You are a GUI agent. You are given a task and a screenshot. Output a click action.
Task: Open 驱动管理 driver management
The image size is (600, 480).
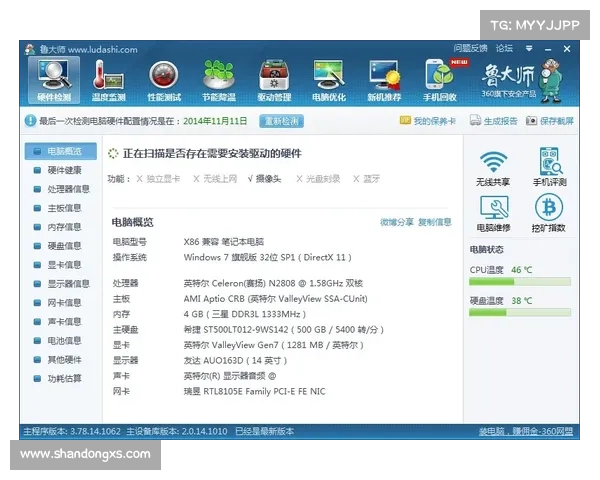coord(274,80)
